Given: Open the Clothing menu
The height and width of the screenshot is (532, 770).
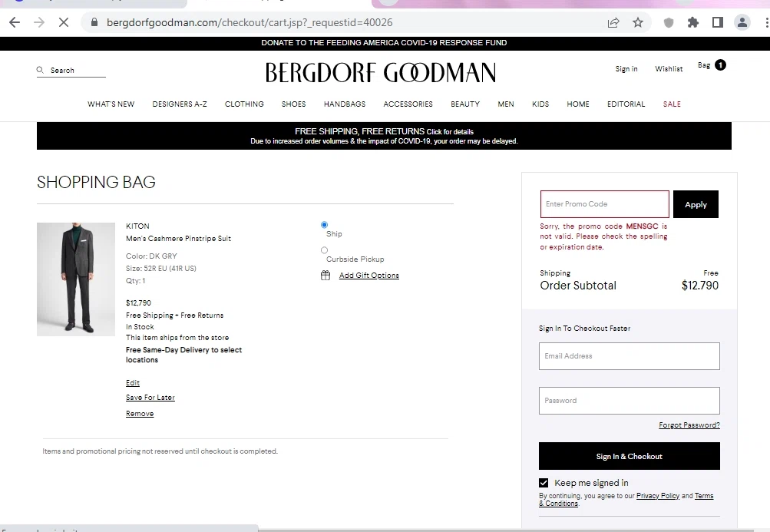Looking at the screenshot, I should point(244,104).
